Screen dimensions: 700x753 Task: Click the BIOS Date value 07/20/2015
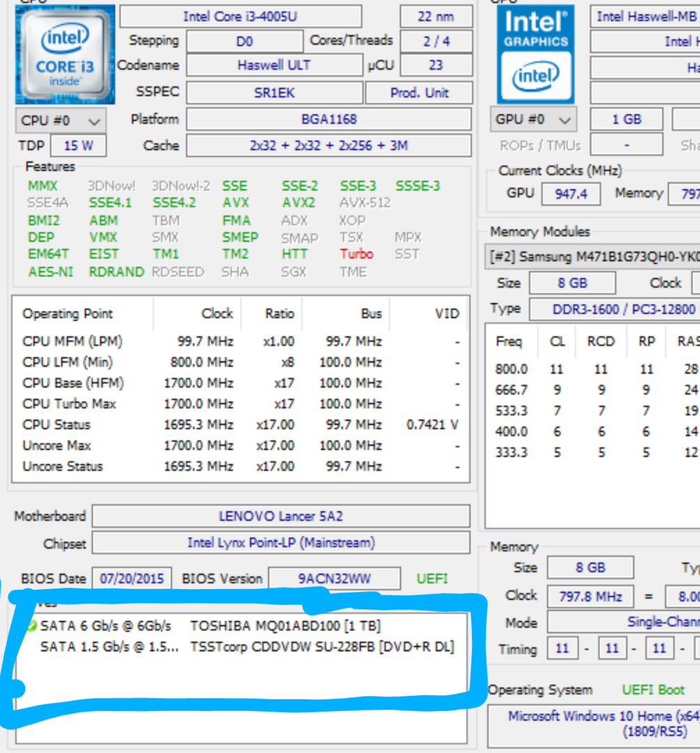(x=132, y=578)
